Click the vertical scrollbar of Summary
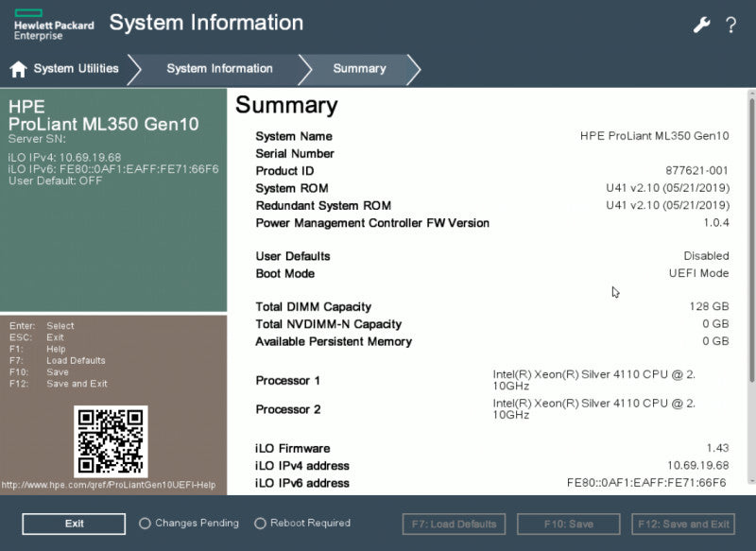This screenshot has width=756, height=551. [751, 241]
